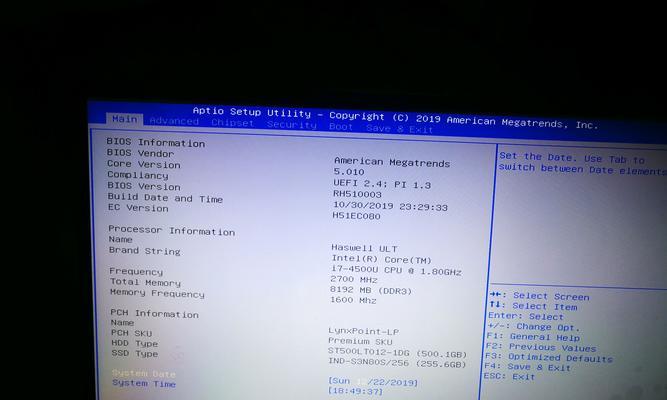Click the F1: General Help hint
Viewport: 667px width, 400px height.
tap(533, 337)
